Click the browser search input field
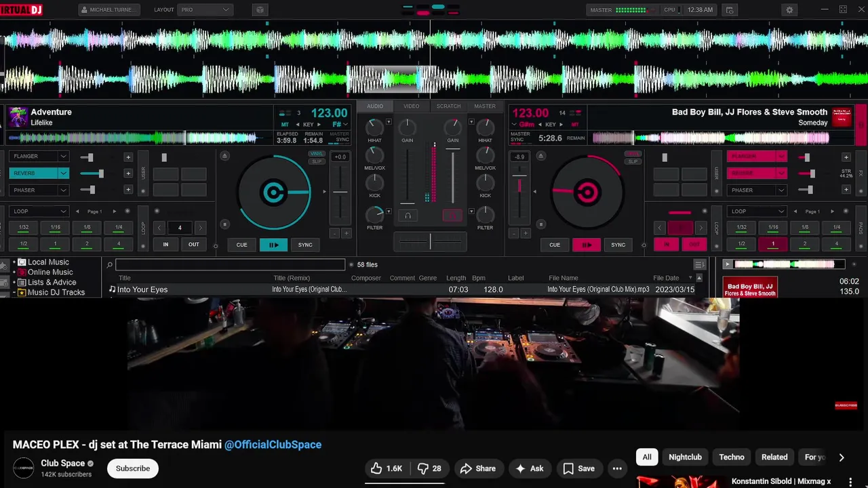The height and width of the screenshot is (488, 868). point(230,265)
